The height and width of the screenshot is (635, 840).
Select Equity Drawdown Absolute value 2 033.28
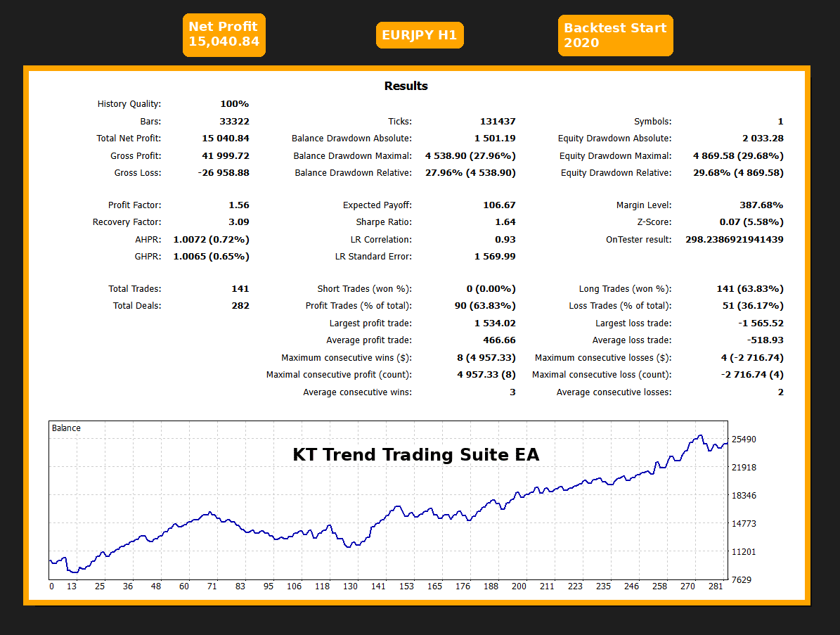click(763, 139)
